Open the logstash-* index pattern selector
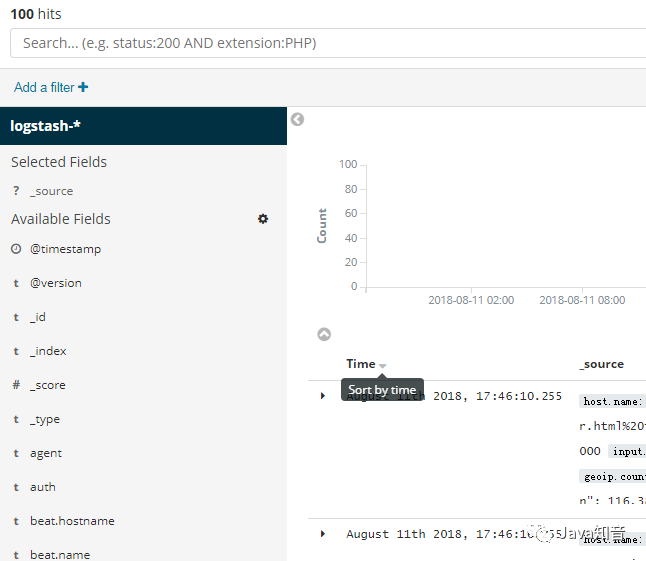The image size is (646, 561). 143,126
